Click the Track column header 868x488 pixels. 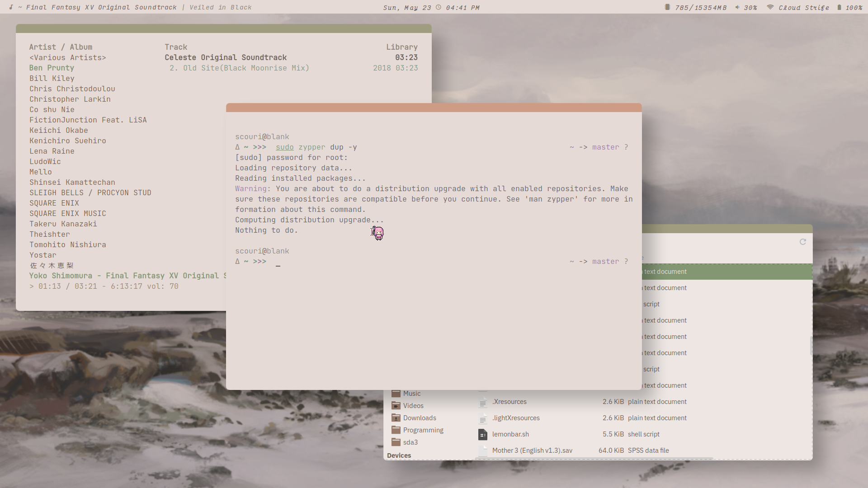point(176,47)
